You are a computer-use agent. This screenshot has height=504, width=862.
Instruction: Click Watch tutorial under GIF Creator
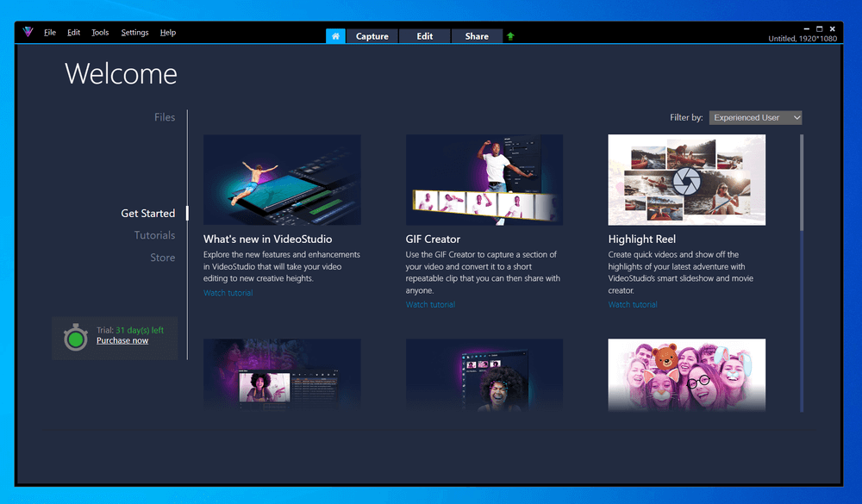[x=430, y=304]
